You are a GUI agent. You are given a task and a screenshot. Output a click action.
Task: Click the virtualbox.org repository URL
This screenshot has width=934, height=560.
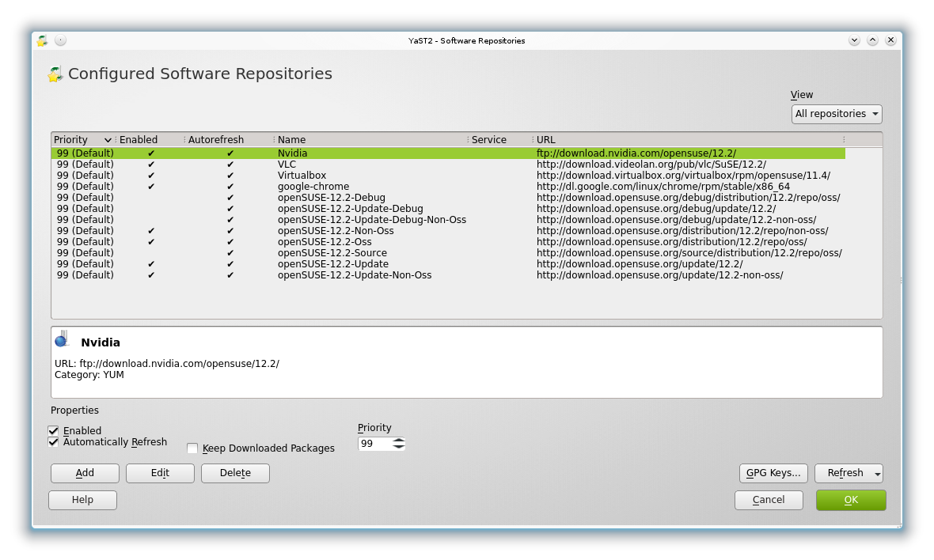coord(683,176)
